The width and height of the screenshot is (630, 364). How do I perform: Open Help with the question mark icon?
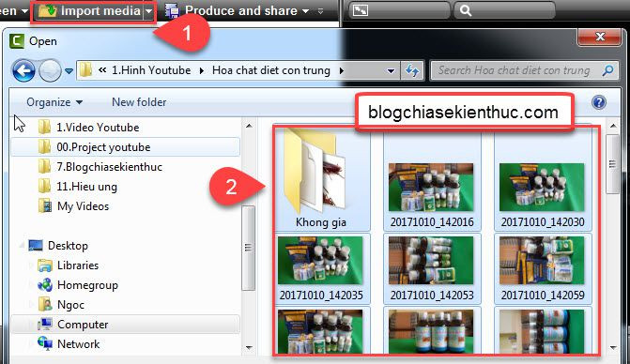pyautogui.click(x=598, y=102)
